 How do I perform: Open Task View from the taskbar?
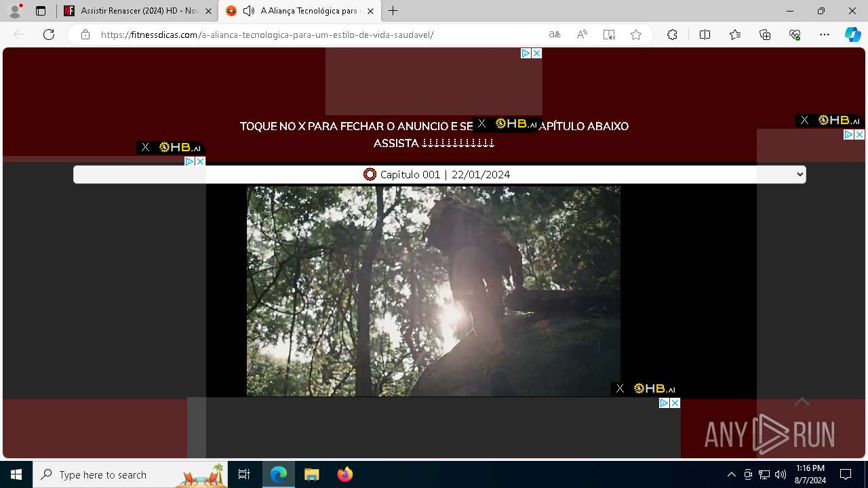point(244,474)
